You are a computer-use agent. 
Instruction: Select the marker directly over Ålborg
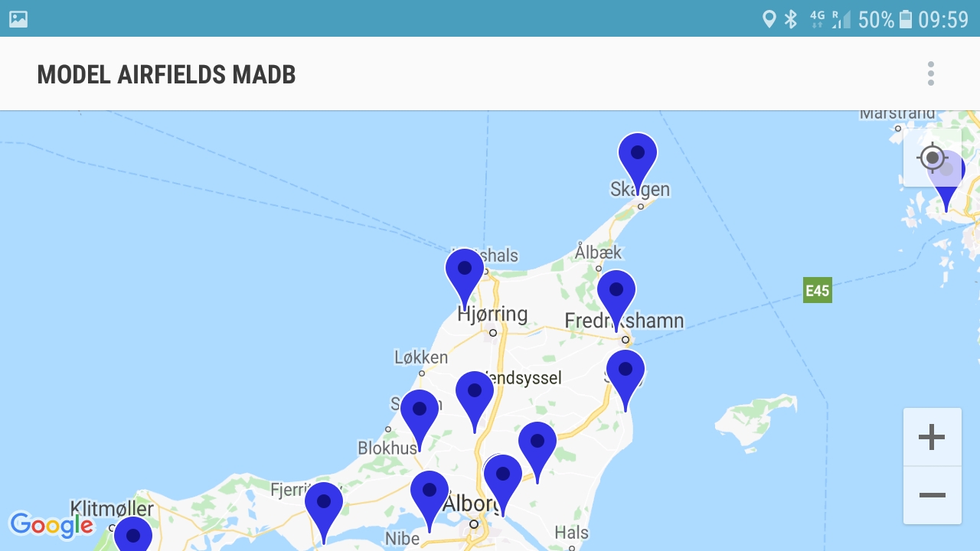(x=503, y=485)
